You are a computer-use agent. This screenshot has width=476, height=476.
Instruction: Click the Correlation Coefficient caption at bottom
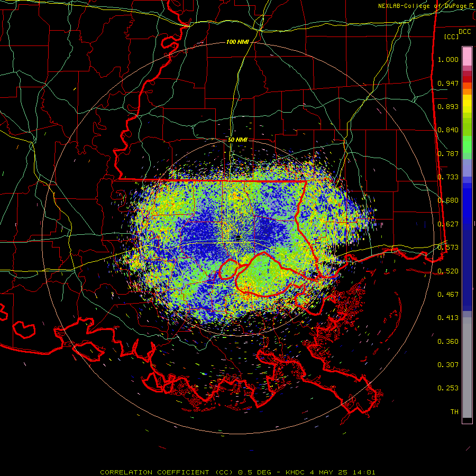click(x=237, y=472)
